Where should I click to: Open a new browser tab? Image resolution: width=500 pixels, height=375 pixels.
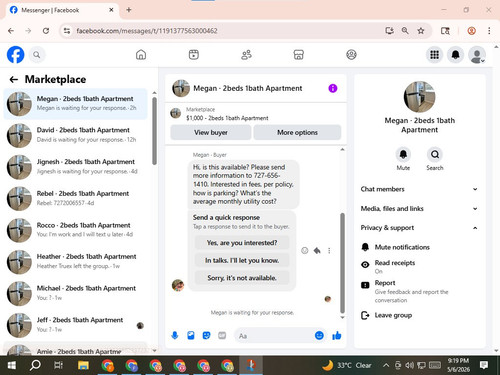pos(129,10)
